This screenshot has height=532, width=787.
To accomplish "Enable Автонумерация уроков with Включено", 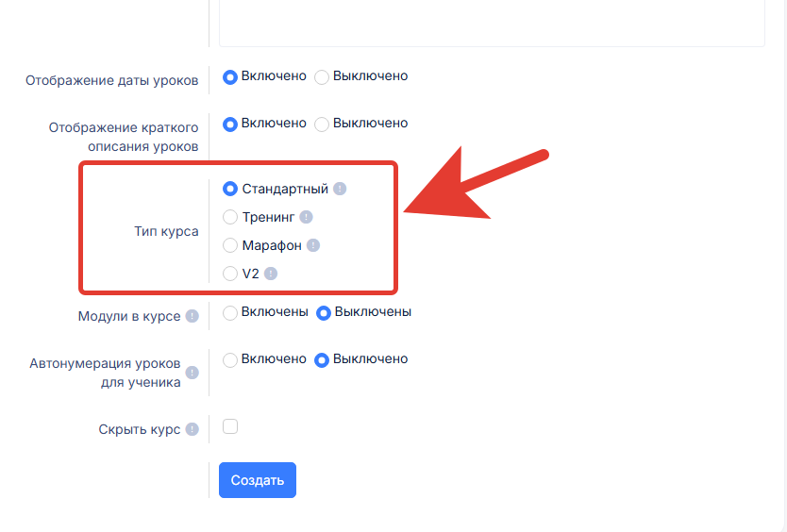I will (230, 359).
